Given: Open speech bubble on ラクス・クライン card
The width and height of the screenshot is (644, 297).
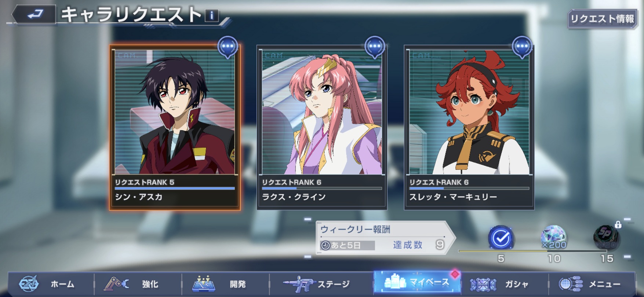Looking at the screenshot, I should click(375, 47).
